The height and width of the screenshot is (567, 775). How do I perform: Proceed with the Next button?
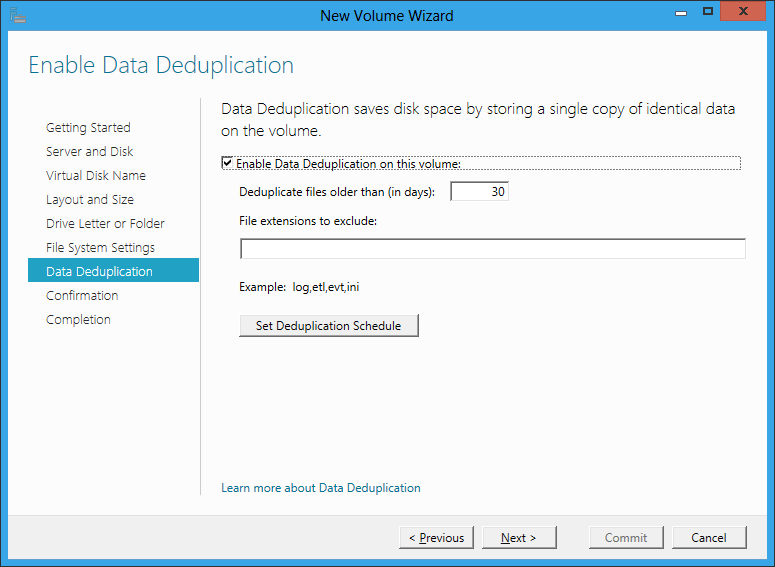click(519, 537)
